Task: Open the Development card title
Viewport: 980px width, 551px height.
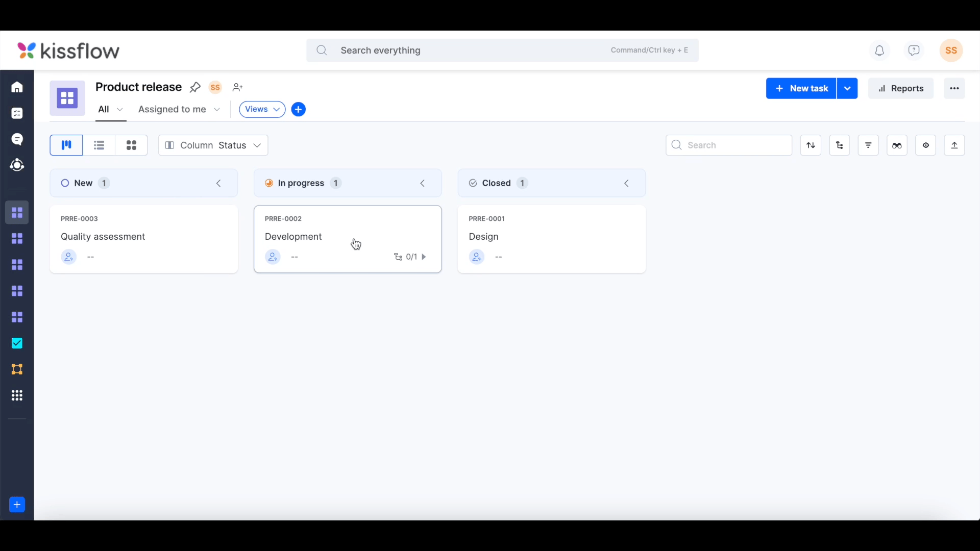Action: [293, 237]
